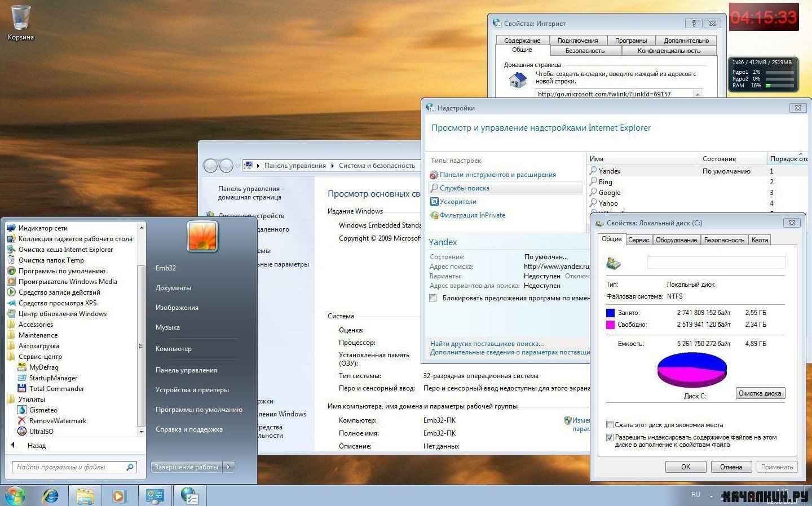Click the Back arrow in Control Panel window

pyautogui.click(x=210, y=166)
